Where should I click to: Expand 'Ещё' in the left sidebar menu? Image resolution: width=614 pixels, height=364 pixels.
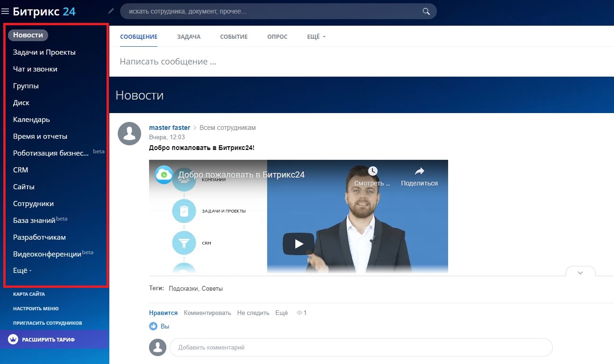point(22,271)
